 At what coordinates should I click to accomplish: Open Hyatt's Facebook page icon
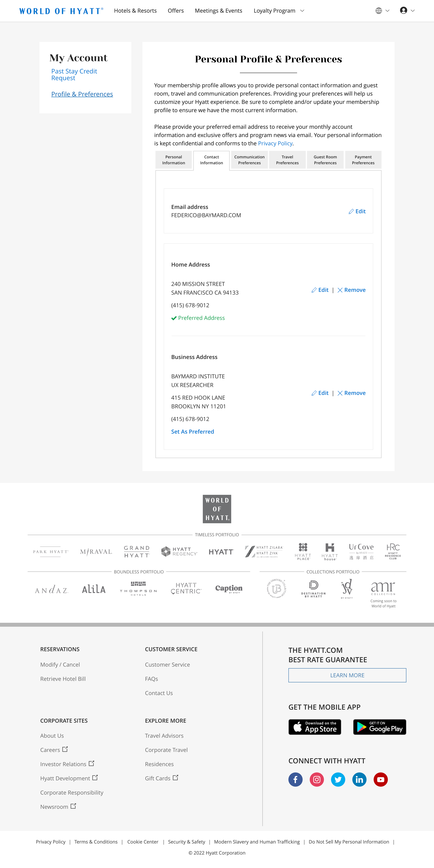click(x=295, y=779)
